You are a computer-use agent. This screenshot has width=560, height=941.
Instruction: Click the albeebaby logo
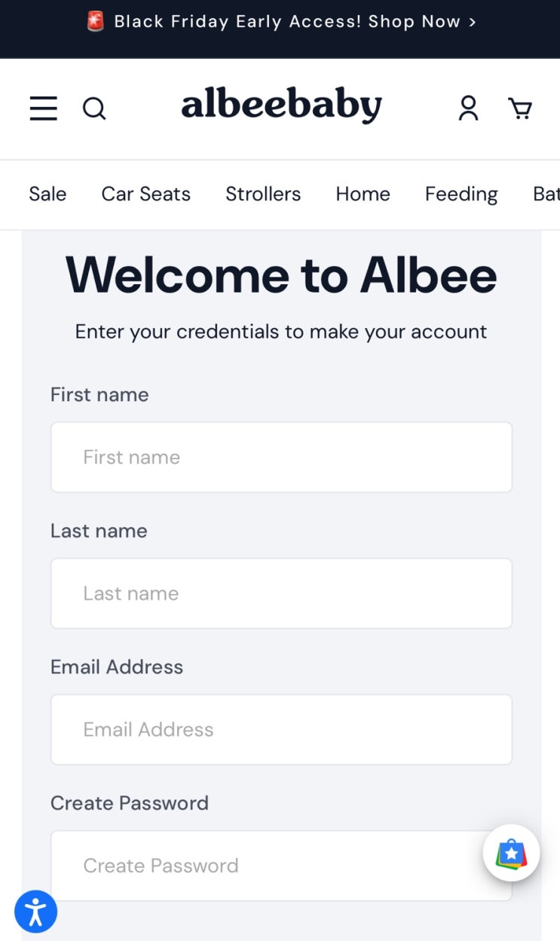tap(281, 106)
